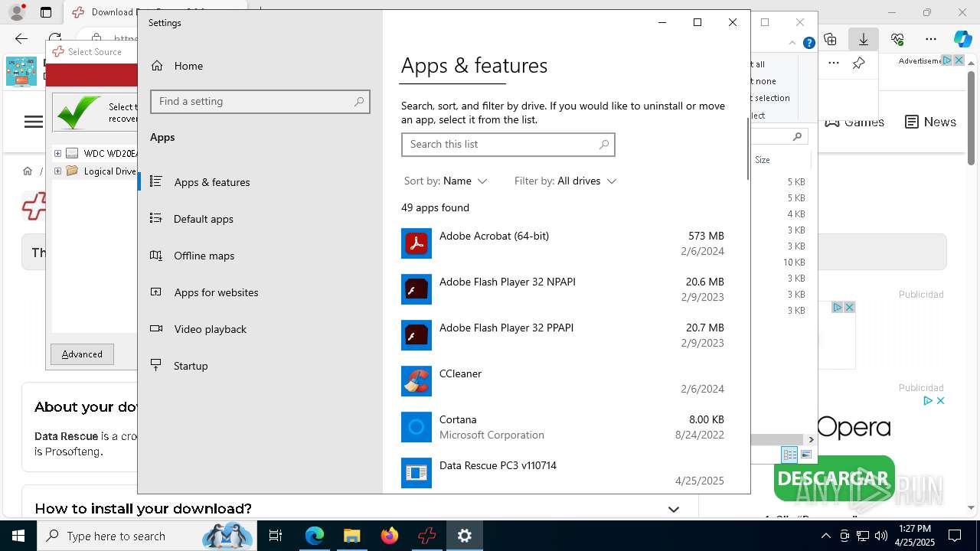The width and height of the screenshot is (980, 551).
Task: Show hidden tray icons chevron
Action: pos(825,536)
